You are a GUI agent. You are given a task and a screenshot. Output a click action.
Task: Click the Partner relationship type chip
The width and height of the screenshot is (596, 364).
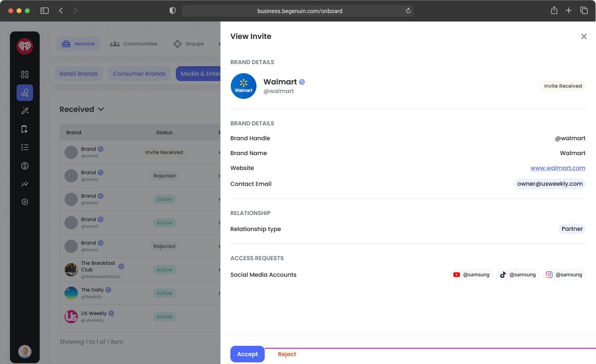click(x=572, y=229)
